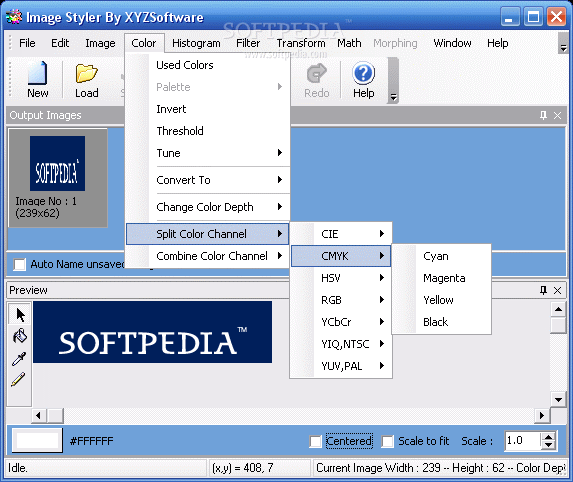Close the Output Images panel

(557, 115)
